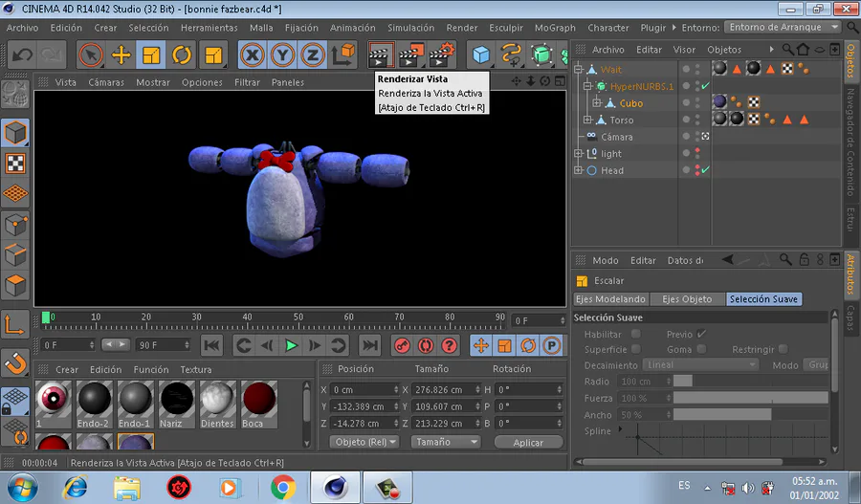Select the Selección Suave tab
Screen dimensions: 861x504
(x=763, y=299)
